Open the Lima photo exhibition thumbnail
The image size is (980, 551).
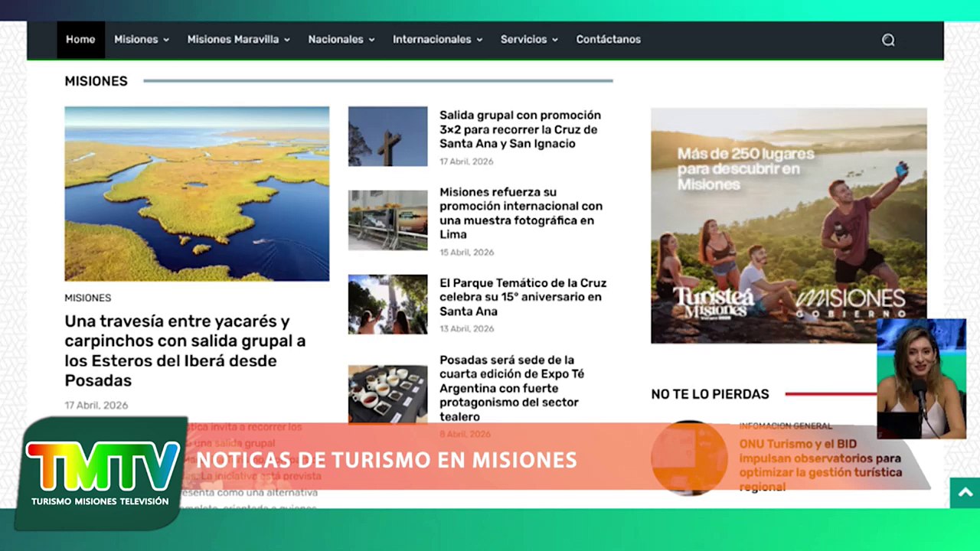pyautogui.click(x=388, y=220)
